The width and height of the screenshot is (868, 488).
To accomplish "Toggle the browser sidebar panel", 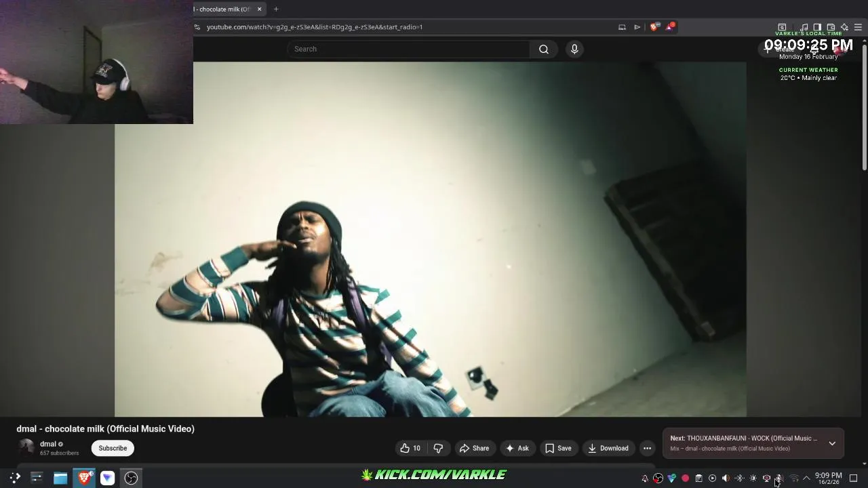I will point(817,27).
